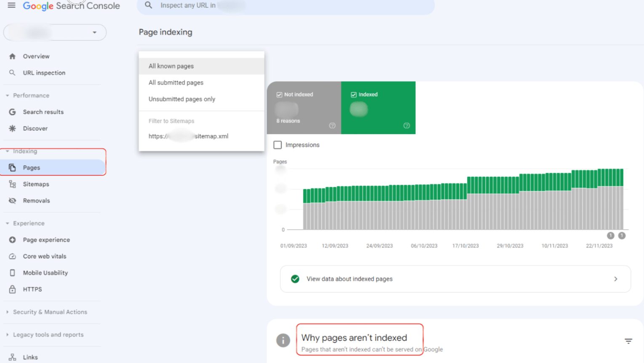
Task: Click the HTTPS padlock icon
Action: [12, 289]
